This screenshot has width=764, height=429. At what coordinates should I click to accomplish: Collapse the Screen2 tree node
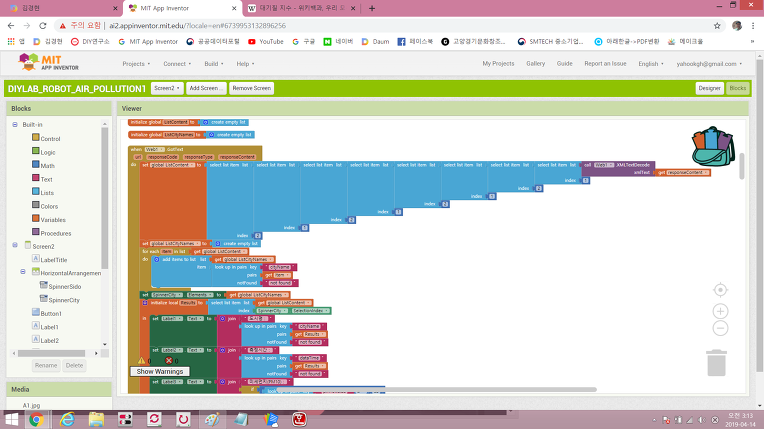click(15, 245)
